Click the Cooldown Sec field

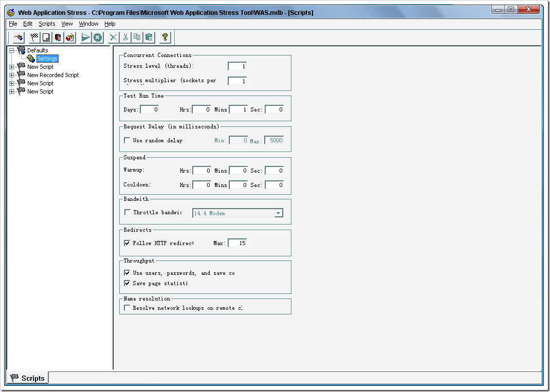coord(274,185)
